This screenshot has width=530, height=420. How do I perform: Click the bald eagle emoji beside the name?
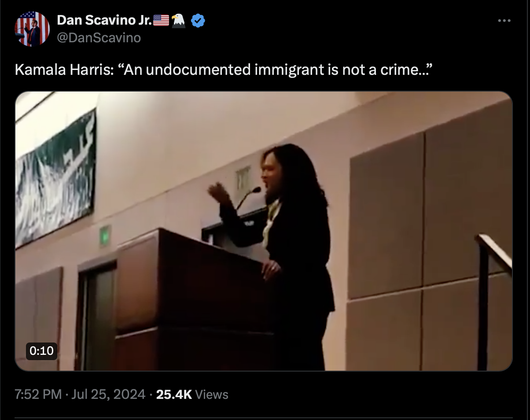[179, 20]
